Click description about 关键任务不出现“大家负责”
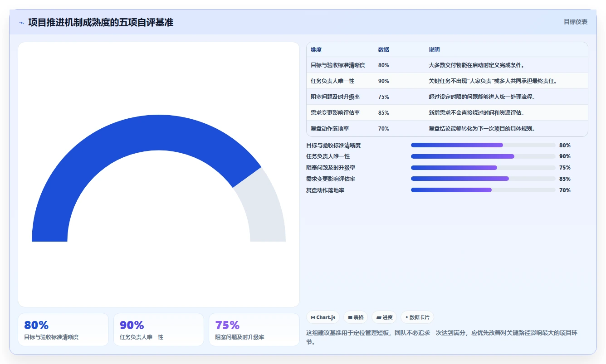Screen dimensions: 606x364 click(493, 81)
